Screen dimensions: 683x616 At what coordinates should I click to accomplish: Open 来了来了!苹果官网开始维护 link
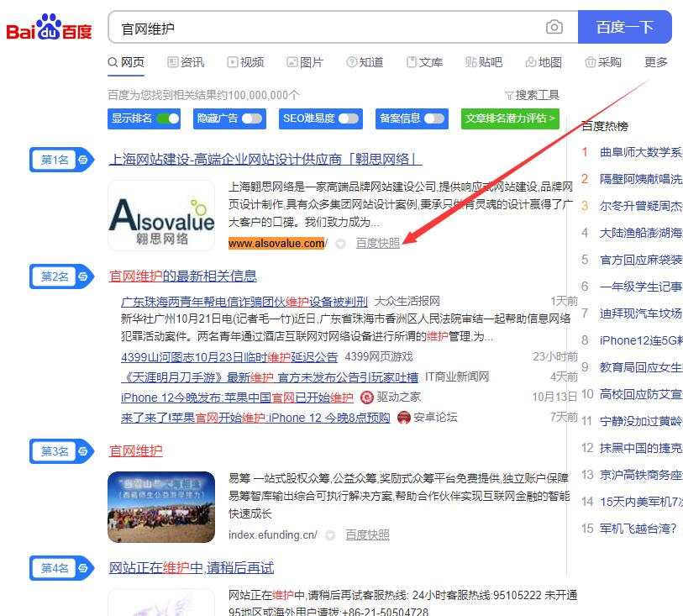point(255,418)
